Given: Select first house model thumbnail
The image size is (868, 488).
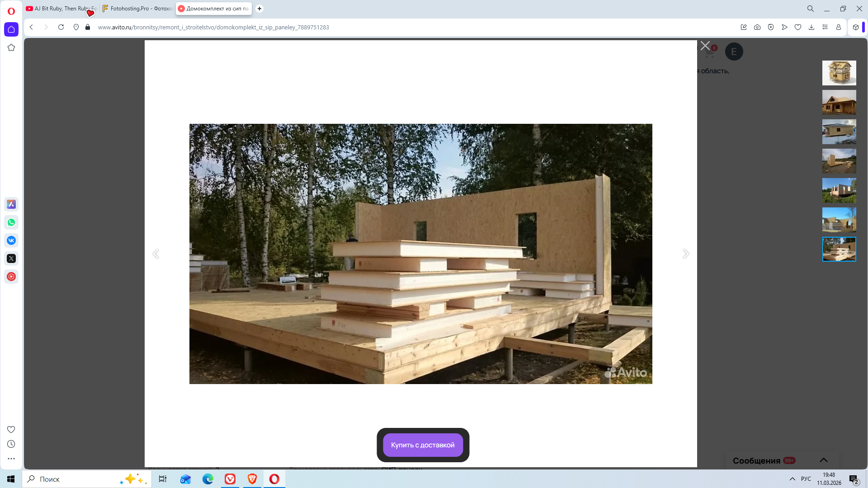Looking at the screenshot, I should coord(839,73).
